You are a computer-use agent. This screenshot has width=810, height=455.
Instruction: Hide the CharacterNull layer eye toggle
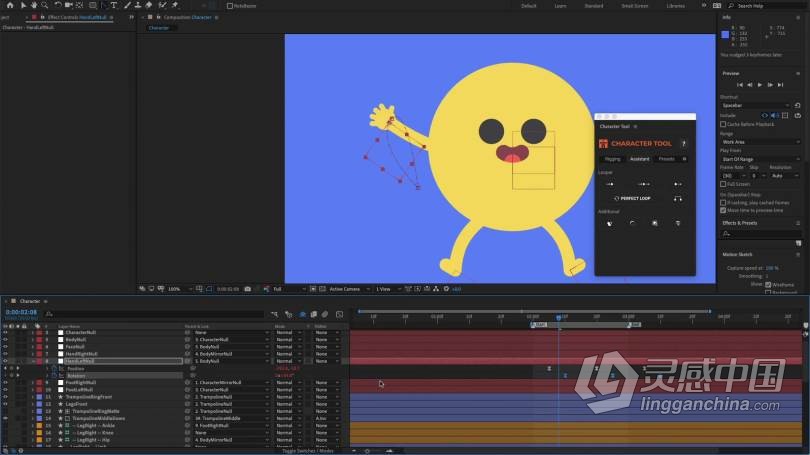coord(5,332)
